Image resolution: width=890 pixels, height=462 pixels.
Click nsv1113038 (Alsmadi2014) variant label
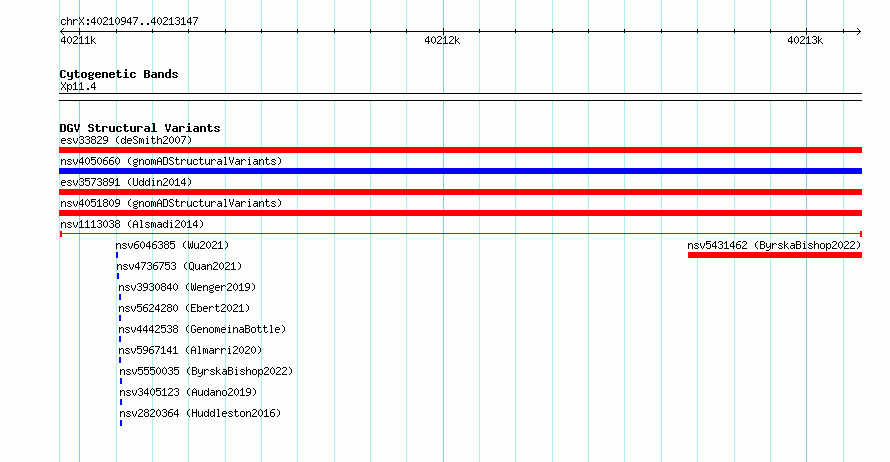point(132,224)
